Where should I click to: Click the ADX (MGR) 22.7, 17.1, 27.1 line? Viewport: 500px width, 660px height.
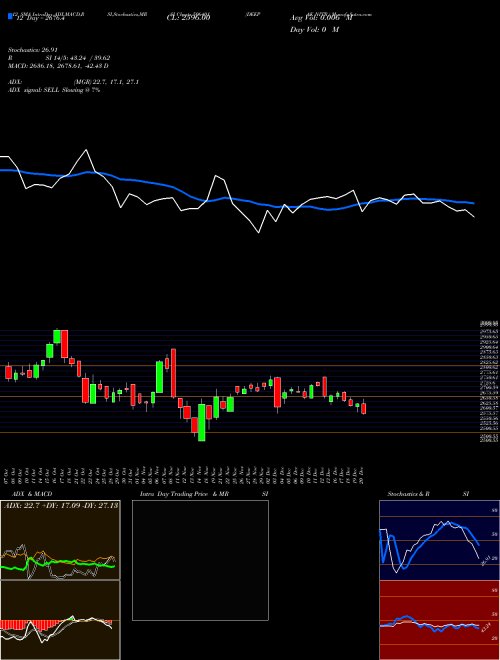click(73, 82)
